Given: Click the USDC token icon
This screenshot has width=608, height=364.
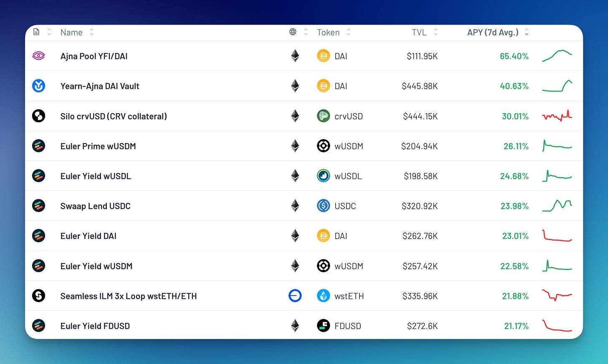Looking at the screenshot, I should pyautogui.click(x=323, y=206).
